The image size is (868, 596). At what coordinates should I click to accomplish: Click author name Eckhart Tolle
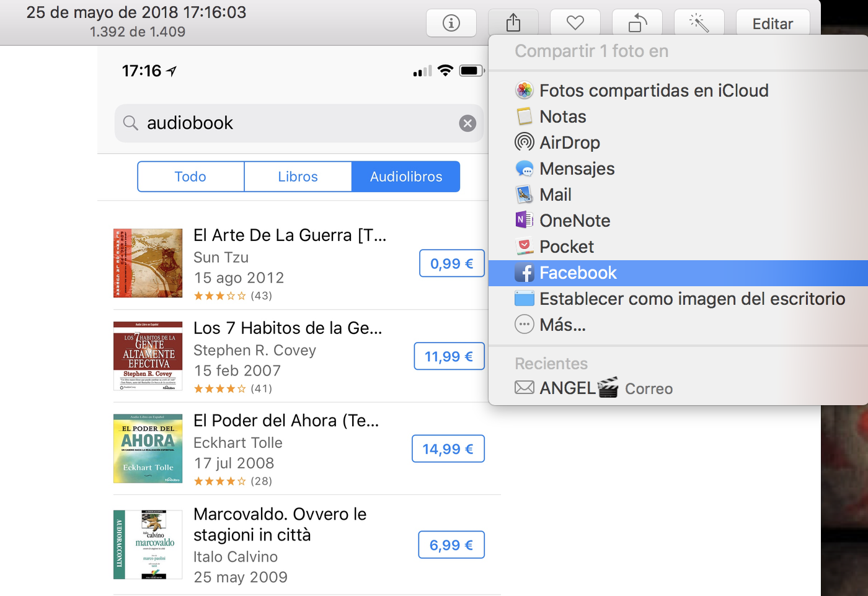pos(238,442)
